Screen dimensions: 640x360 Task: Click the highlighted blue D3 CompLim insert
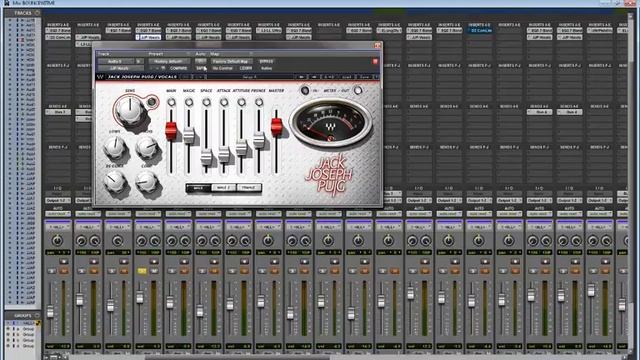tap(480, 30)
